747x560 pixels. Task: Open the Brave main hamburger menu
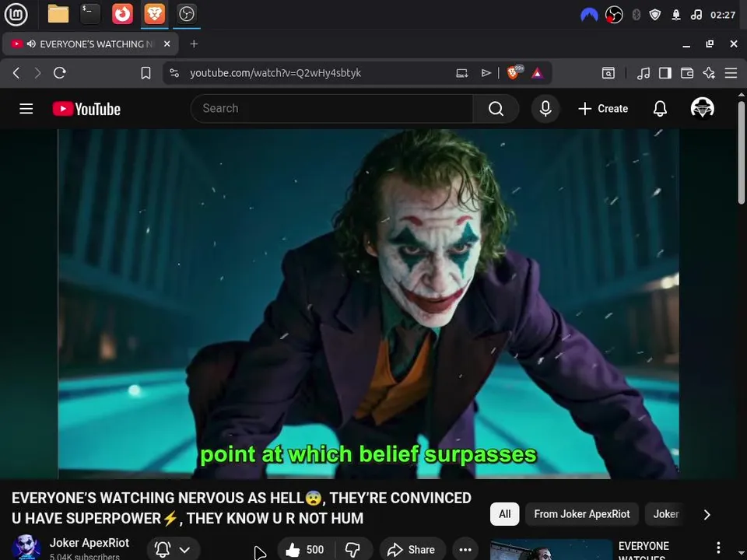click(x=731, y=73)
